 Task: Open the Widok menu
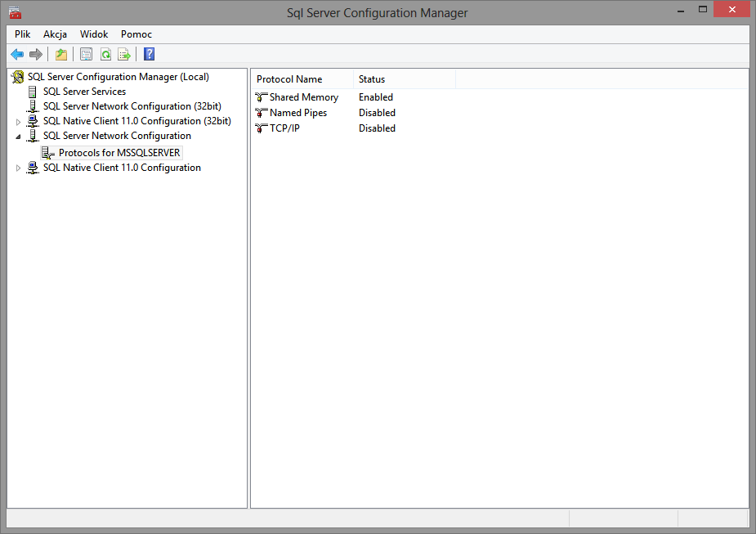pyautogui.click(x=94, y=34)
